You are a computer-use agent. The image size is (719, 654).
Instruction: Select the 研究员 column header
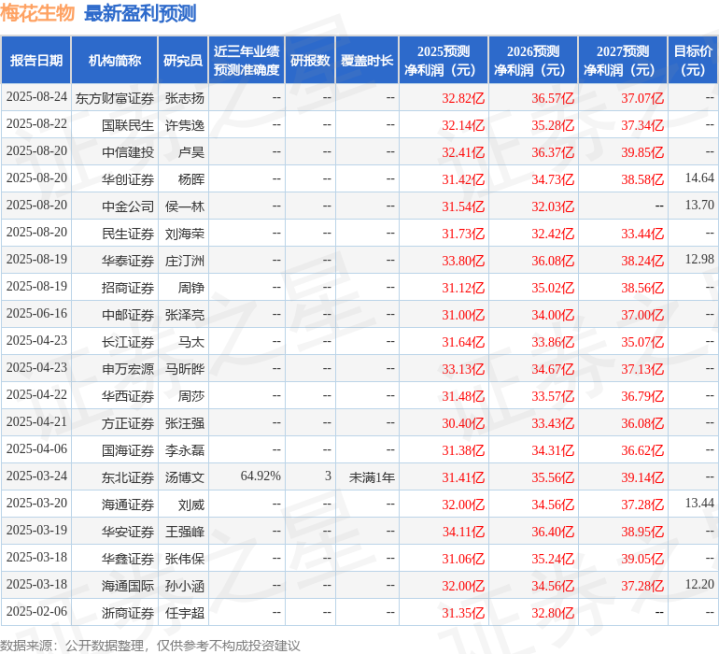(x=183, y=60)
